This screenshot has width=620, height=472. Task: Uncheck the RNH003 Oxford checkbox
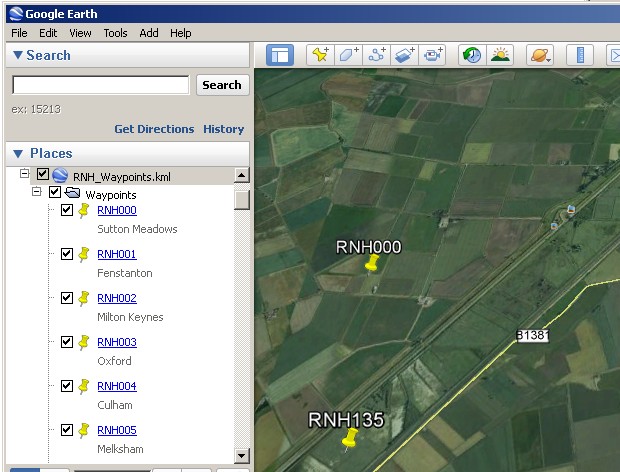coord(67,342)
